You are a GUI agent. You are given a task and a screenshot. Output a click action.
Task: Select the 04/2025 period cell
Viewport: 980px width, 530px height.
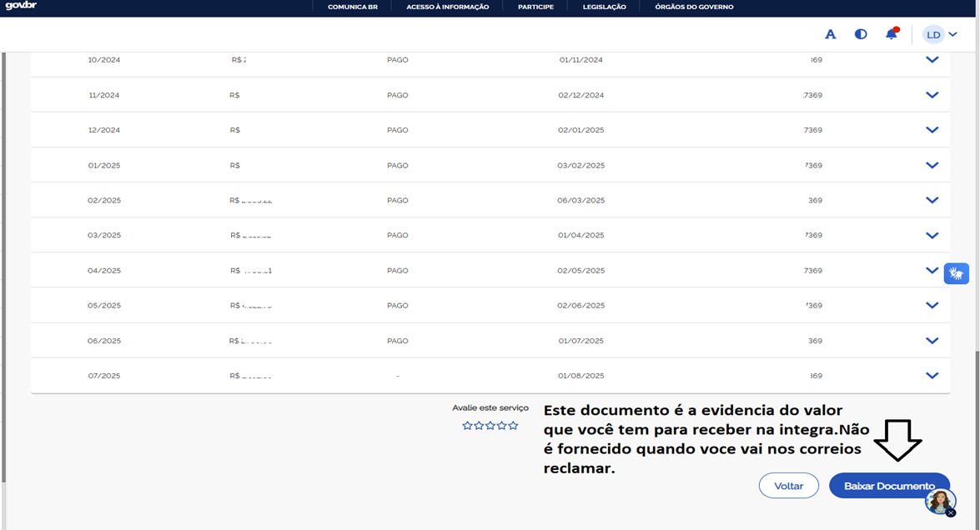[x=103, y=270]
